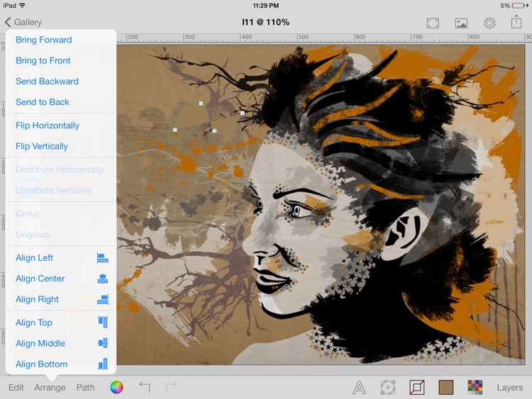Tap the 11:29 PM clock

coord(266,6)
